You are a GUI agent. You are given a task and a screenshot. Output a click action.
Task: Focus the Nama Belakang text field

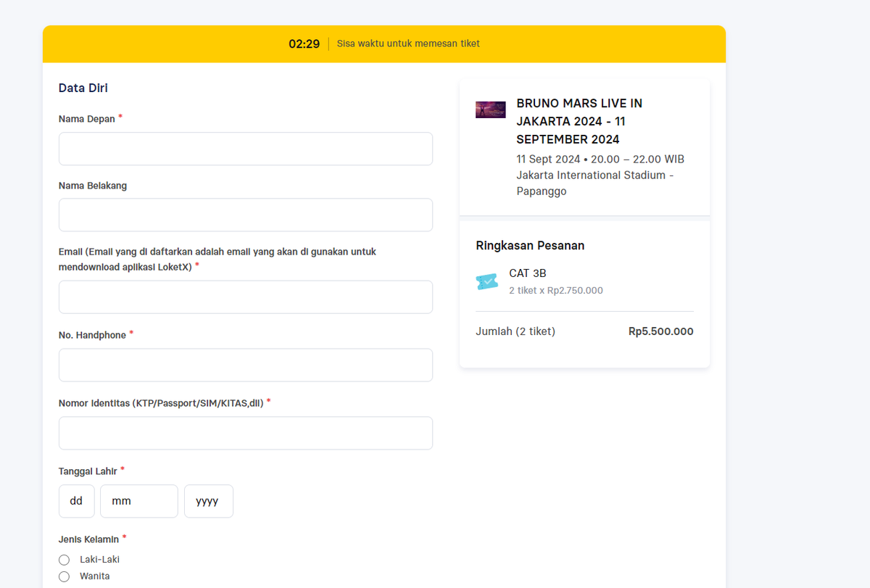(x=246, y=215)
